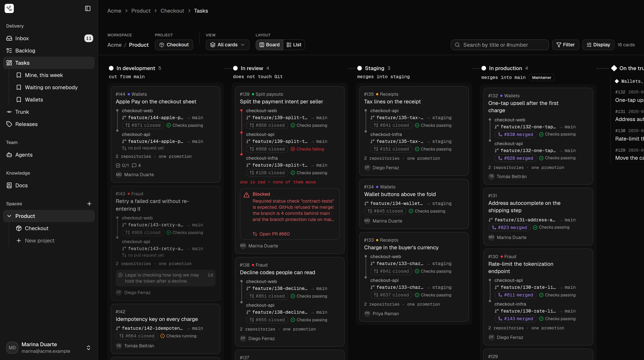Add a new space with plus icon
Image resolution: width=644 pixels, height=360 pixels.
point(89,204)
